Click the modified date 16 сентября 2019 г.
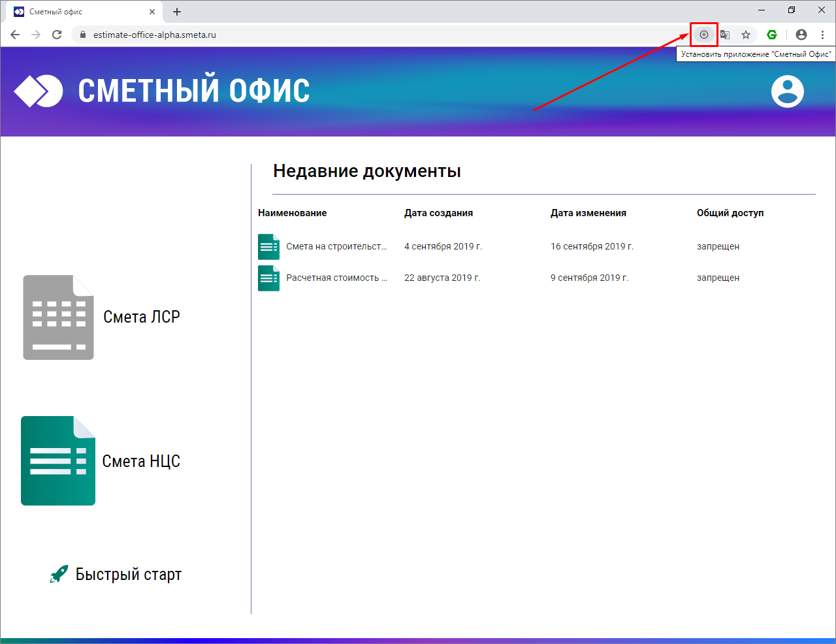 pyautogui.click(x=592, y=246)
